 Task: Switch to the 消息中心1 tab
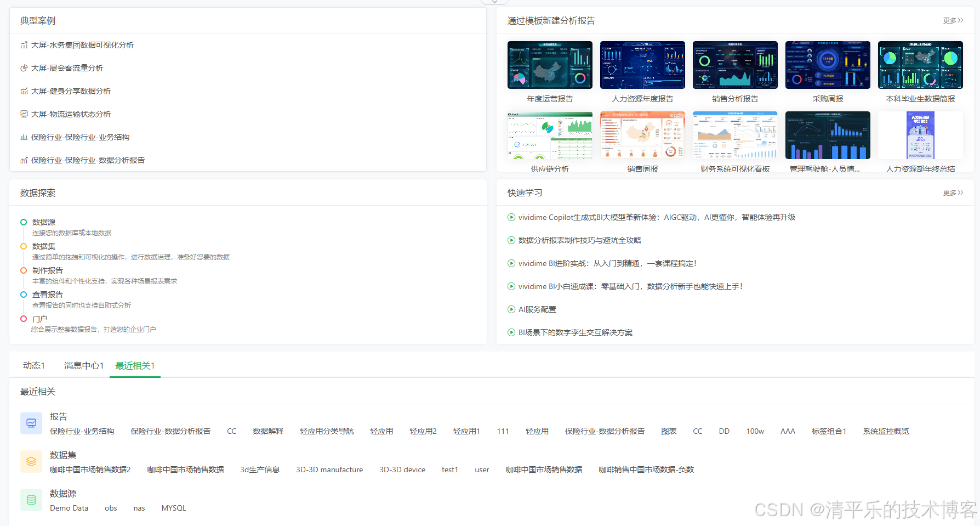pyautogui.click(x=83, y=365)
